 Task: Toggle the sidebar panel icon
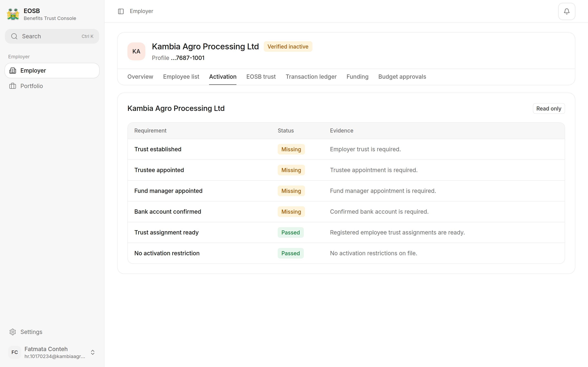(121, 11)
